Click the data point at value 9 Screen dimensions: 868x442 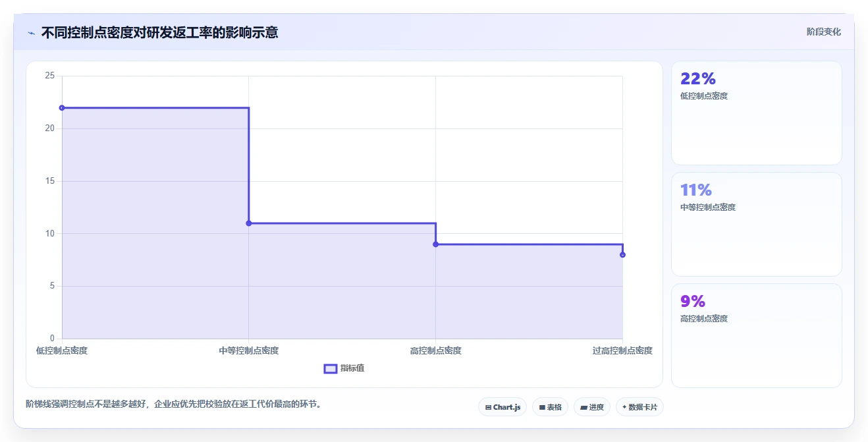[x=435, y=244]
